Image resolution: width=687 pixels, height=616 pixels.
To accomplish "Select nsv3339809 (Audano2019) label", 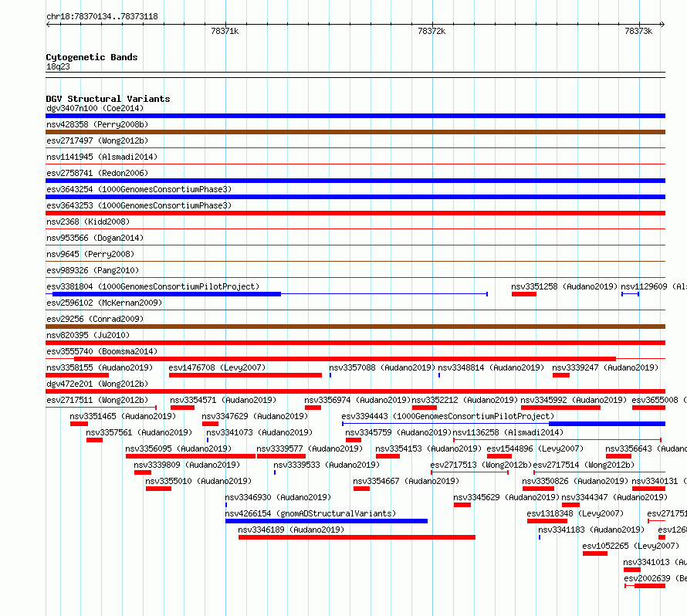I will tap(187, 465).
